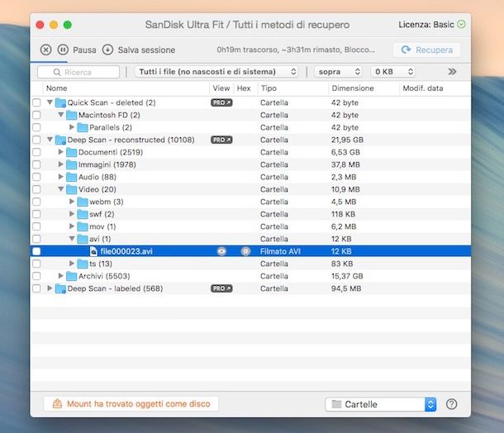Click the Archivi folder icon
The width and height of the screenshot is (504, 433).
tap(71, 276)
